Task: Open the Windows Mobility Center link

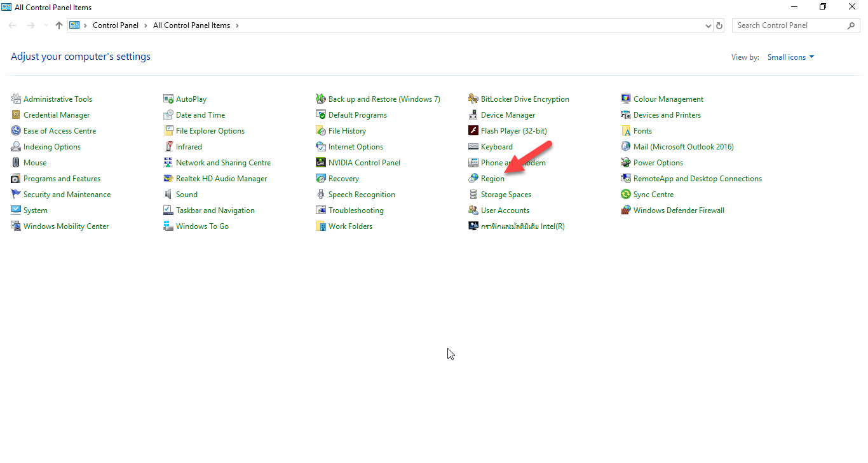Action: (66, 226)
